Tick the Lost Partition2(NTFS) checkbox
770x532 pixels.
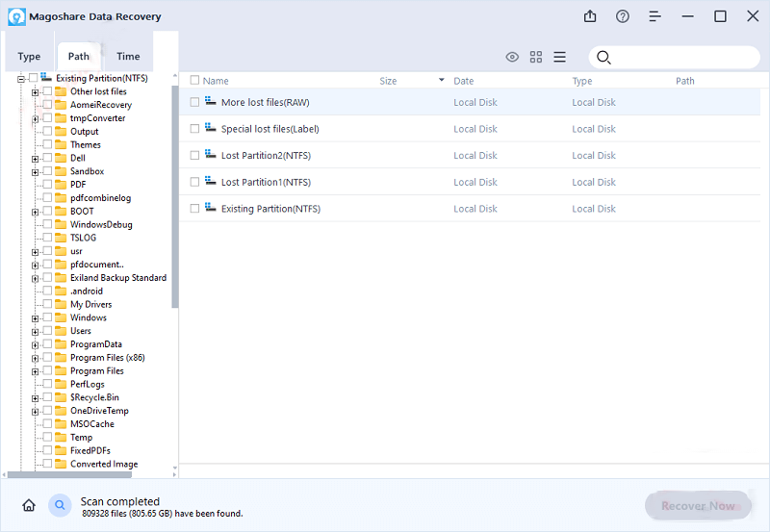click(194, 155)
